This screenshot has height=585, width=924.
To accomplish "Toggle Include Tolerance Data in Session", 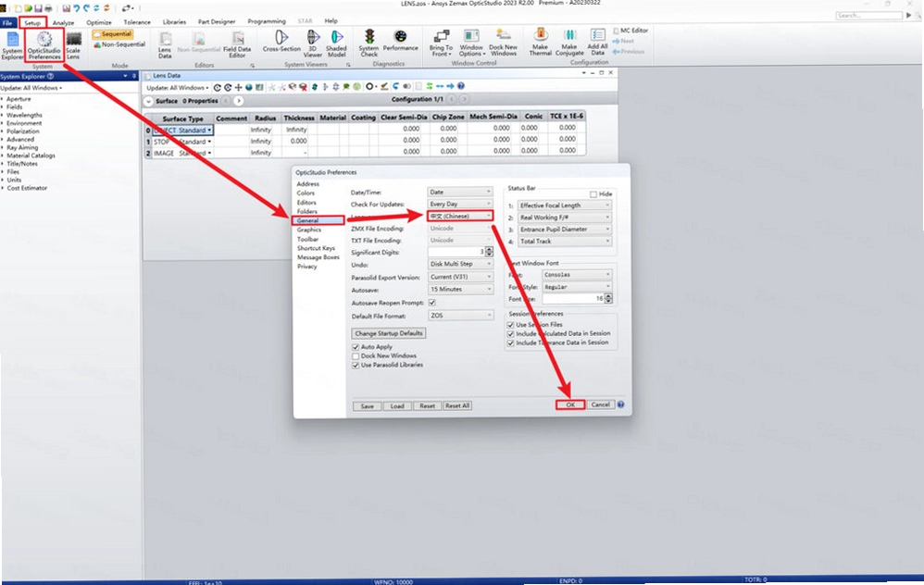I will point(511,342).
